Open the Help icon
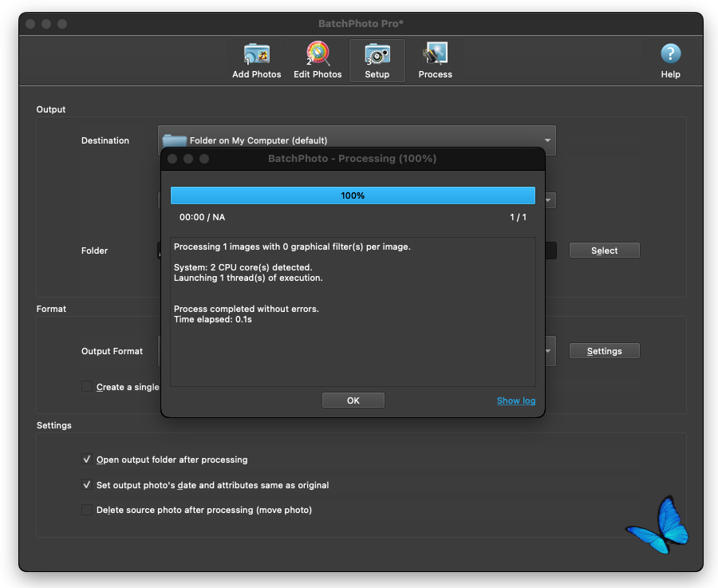 [670, 61]
